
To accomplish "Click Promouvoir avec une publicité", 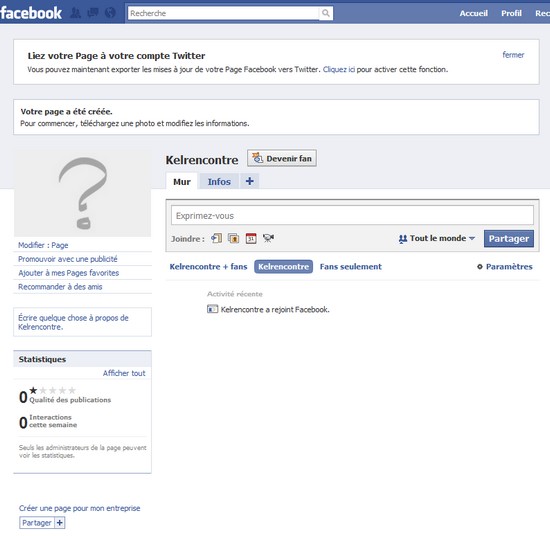I will coord(68,259).
